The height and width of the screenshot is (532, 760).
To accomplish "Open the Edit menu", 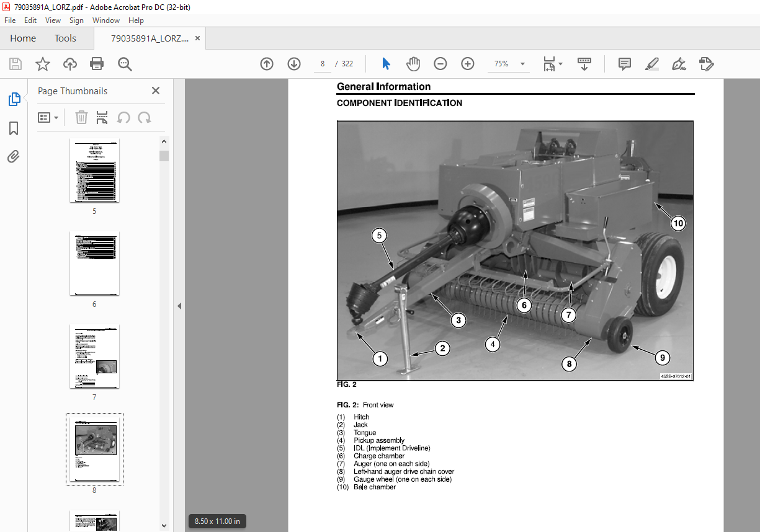I will [x=30, y=20].
